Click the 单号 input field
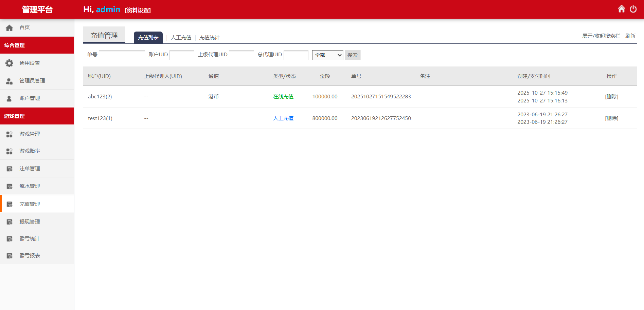Viewport: 644px width, 310px height. click(122, 55)
